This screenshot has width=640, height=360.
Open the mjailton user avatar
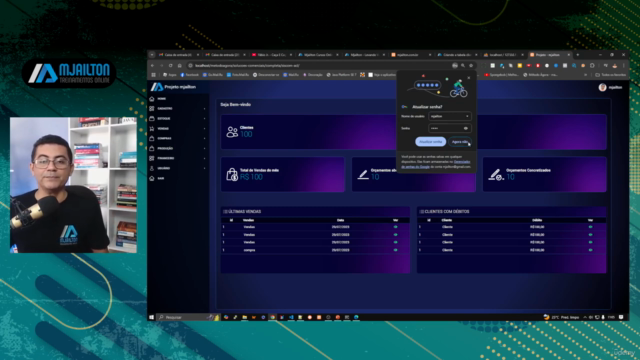602,87
